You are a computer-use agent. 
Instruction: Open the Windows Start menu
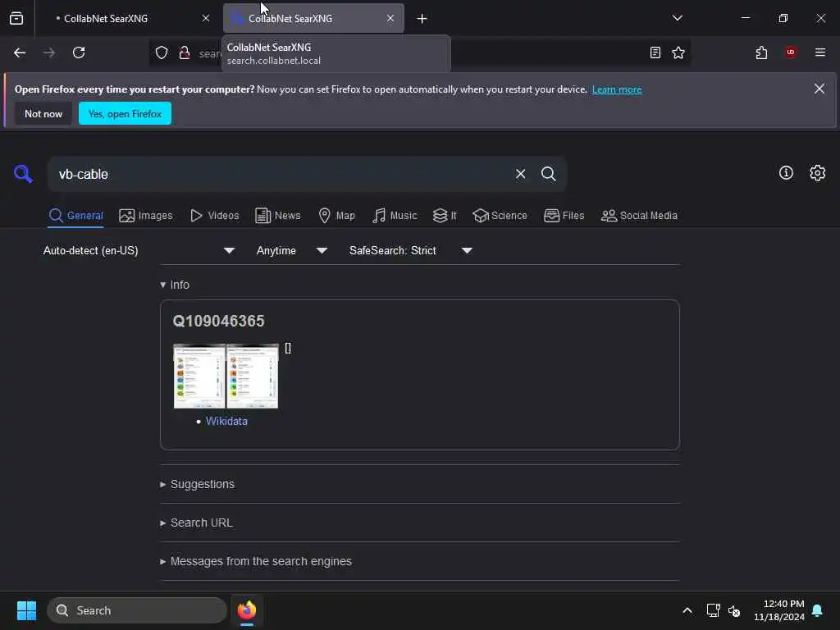26,610
